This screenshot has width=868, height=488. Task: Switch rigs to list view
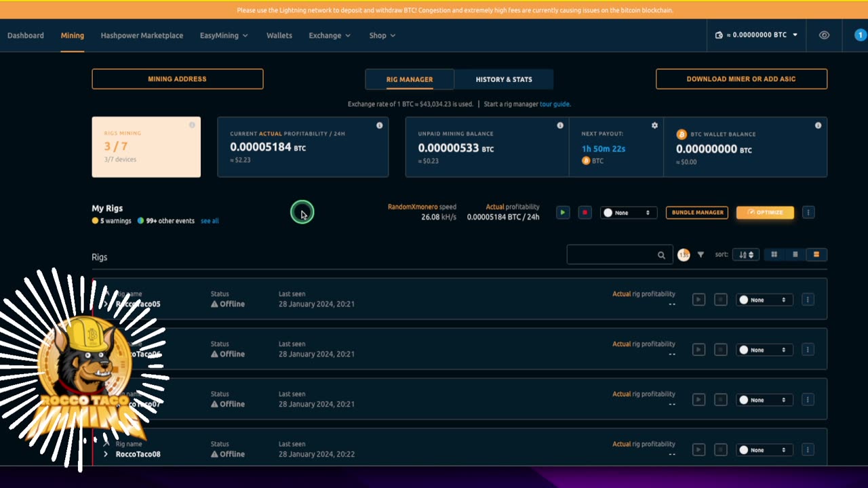pos(795,255)
